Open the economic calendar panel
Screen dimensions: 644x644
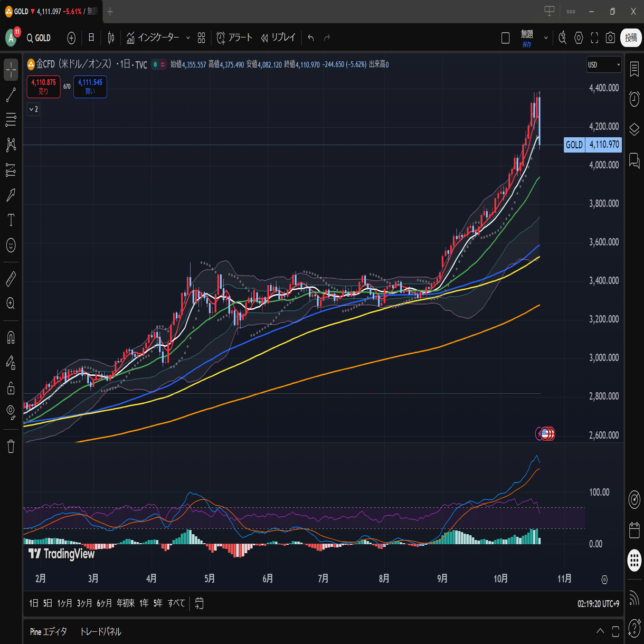click(x=634, y=530)
